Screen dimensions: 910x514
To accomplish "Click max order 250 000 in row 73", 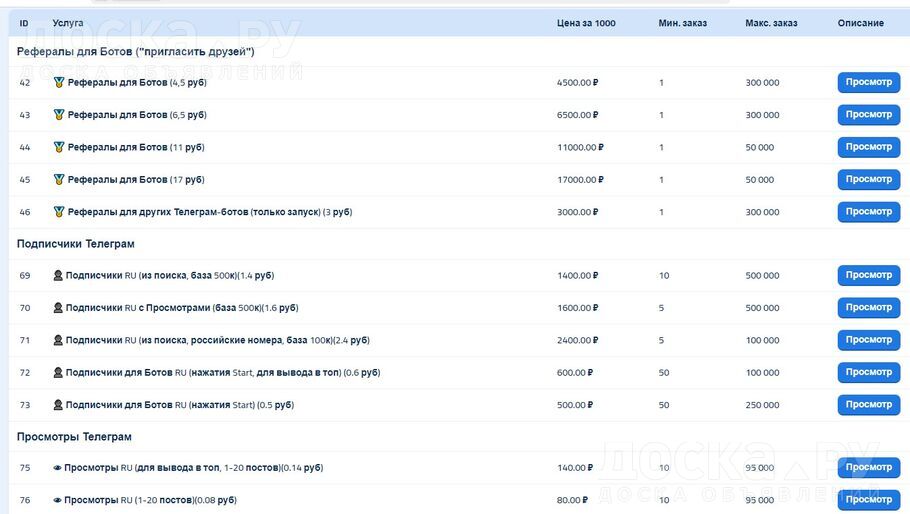I will tap(763, 406).
